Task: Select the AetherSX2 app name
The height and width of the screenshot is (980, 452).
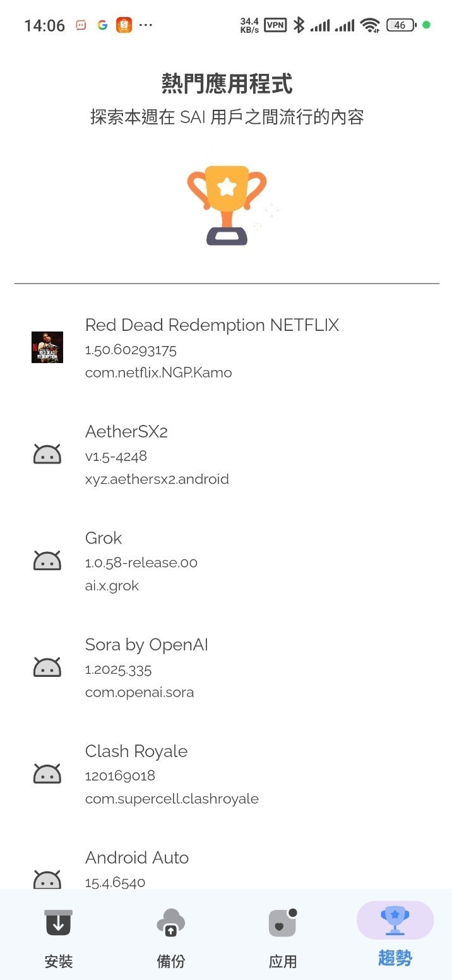Action: pos(126,432)
